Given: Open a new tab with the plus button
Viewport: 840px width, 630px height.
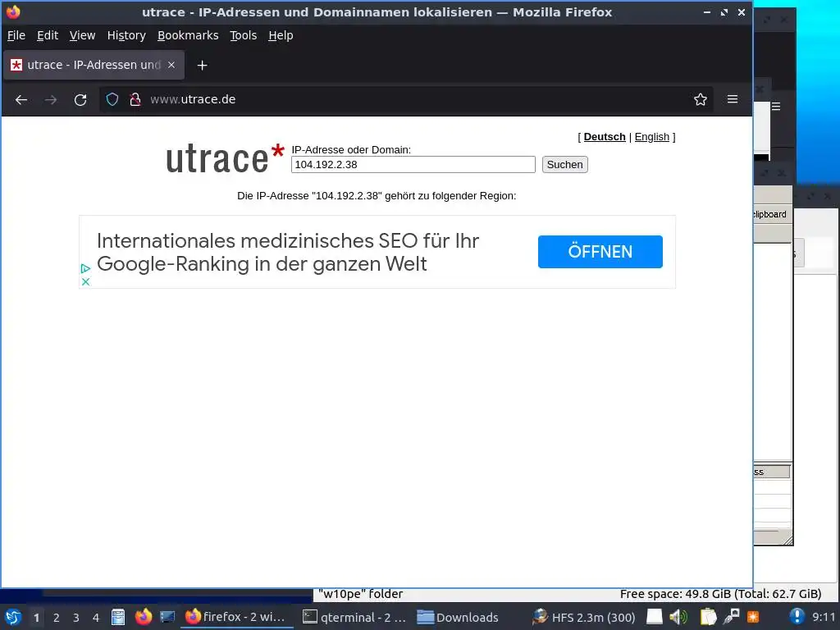Looking at the screenshot, I should (202, 66).
